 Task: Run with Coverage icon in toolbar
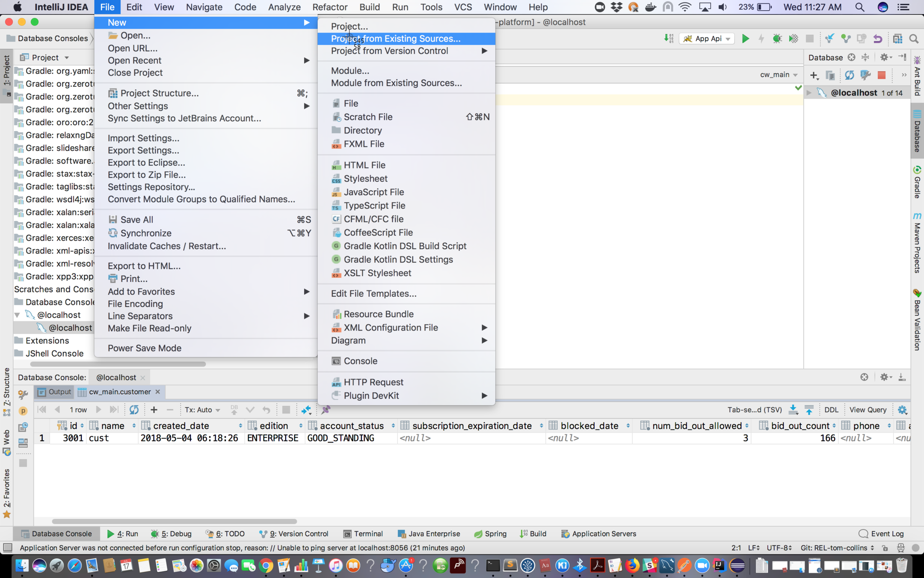tap(794, 39)
